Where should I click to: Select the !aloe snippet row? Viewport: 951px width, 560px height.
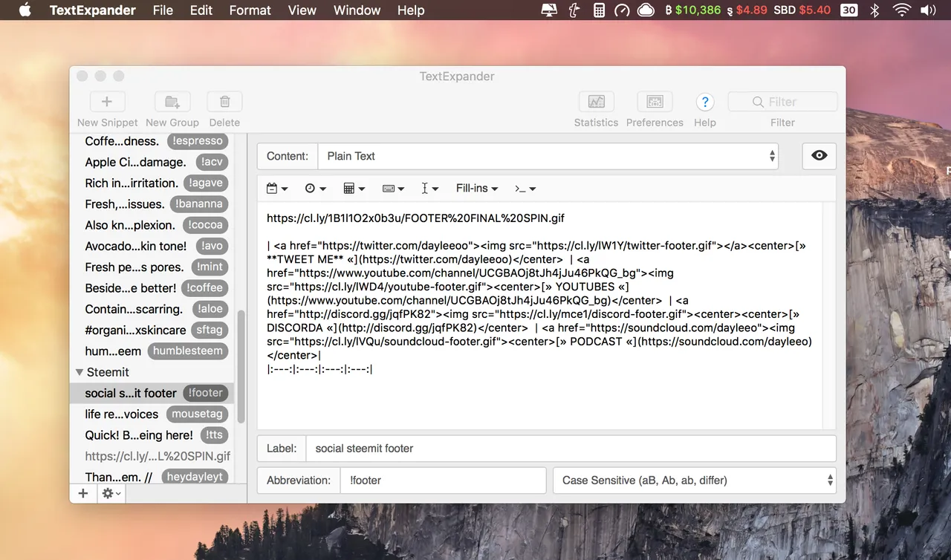pyautogui.click(x=152, y=309)
